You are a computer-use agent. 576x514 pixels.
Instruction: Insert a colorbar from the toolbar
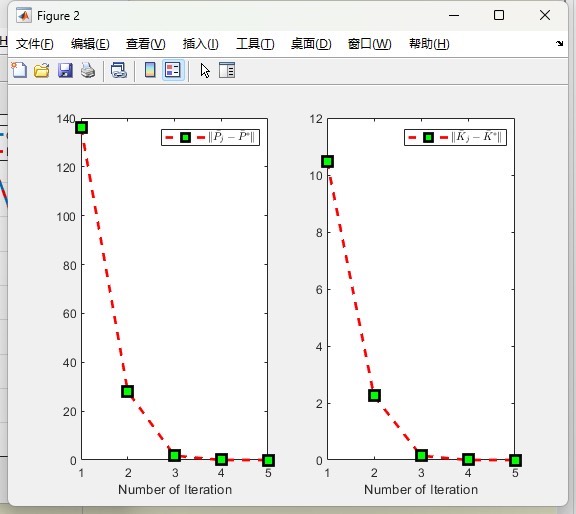(150, 70)
